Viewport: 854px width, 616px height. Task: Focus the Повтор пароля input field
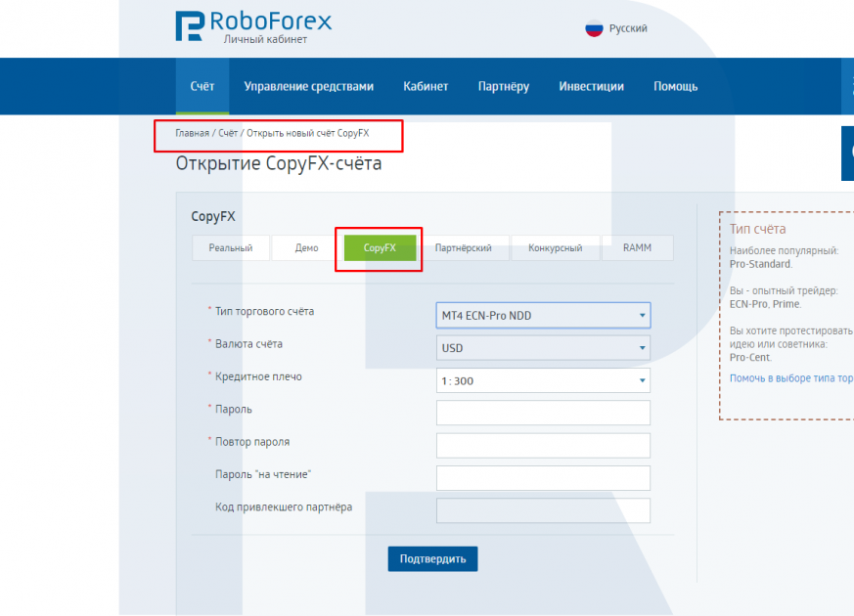pos(543,446)
